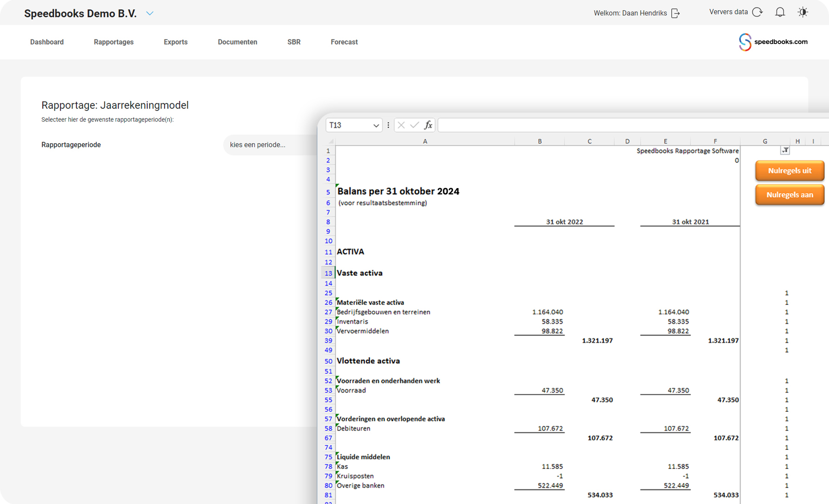Select row 13 header
Image resolution: width=829 pixels, height=504 pixels.
tap(328, 273)
